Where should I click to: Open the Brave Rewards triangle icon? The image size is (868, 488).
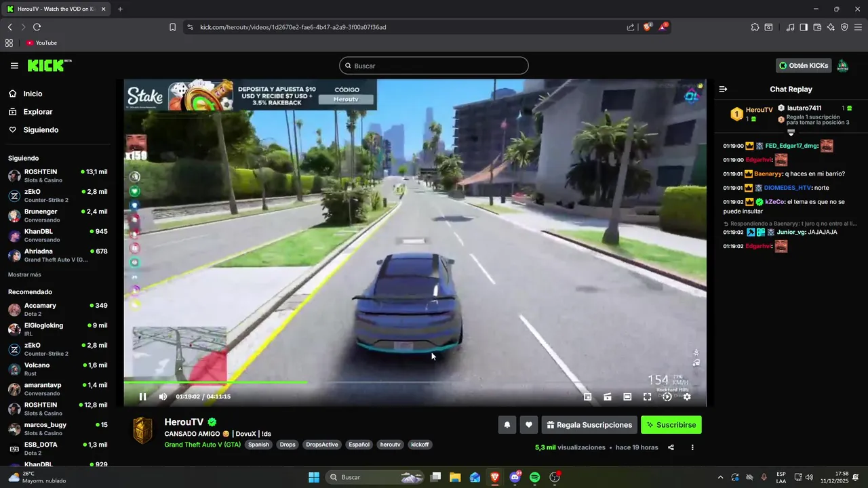[663, 27]
